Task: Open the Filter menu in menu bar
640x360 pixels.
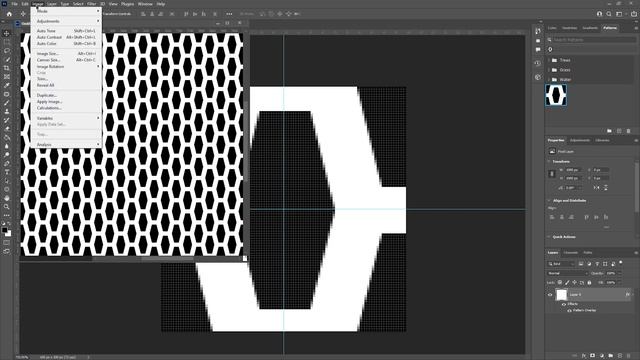Action: click(x=91, y=4)
